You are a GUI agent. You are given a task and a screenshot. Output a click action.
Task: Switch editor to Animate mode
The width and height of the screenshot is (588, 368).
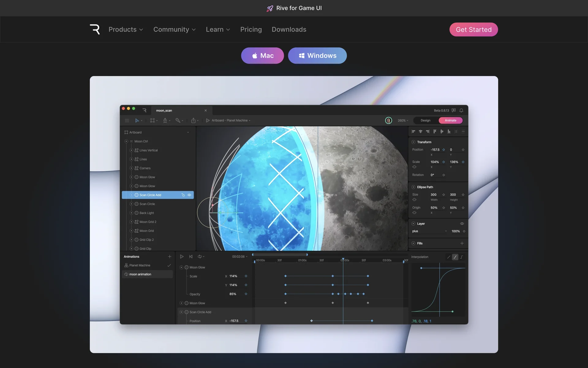(450, 121)
